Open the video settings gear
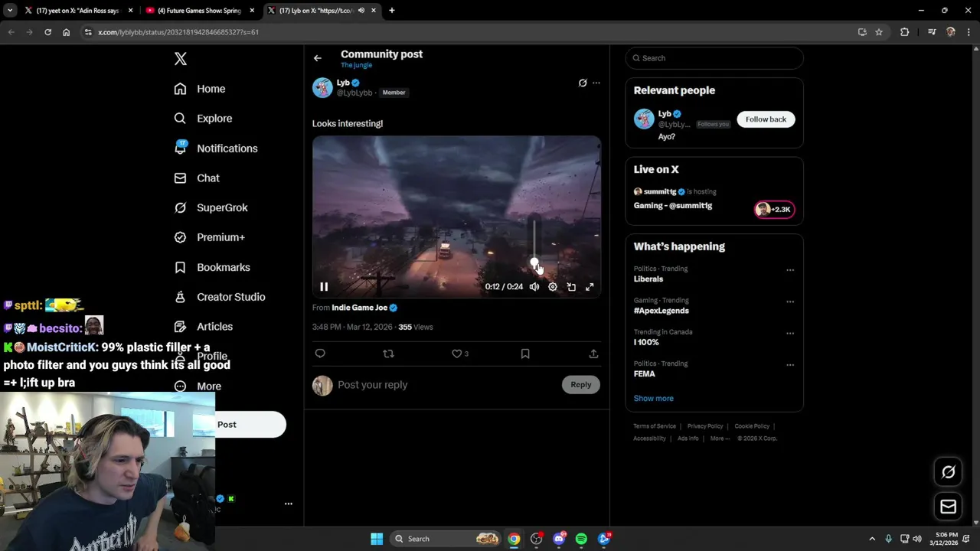This screenshot has width=980, height=551. [x=553, y=287]
